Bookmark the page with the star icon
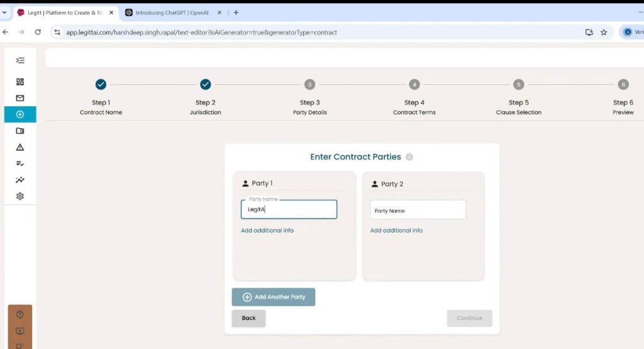Viewport: 644px width, 349px height. 604,32
